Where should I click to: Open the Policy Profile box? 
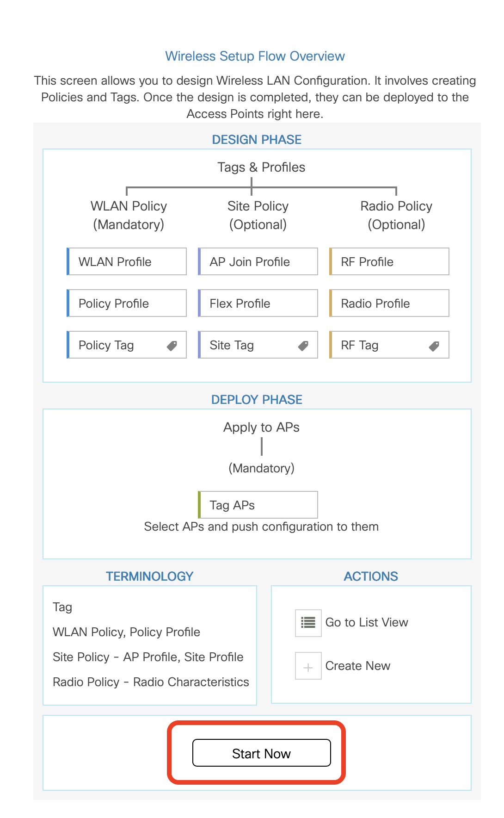coord(127,304)
